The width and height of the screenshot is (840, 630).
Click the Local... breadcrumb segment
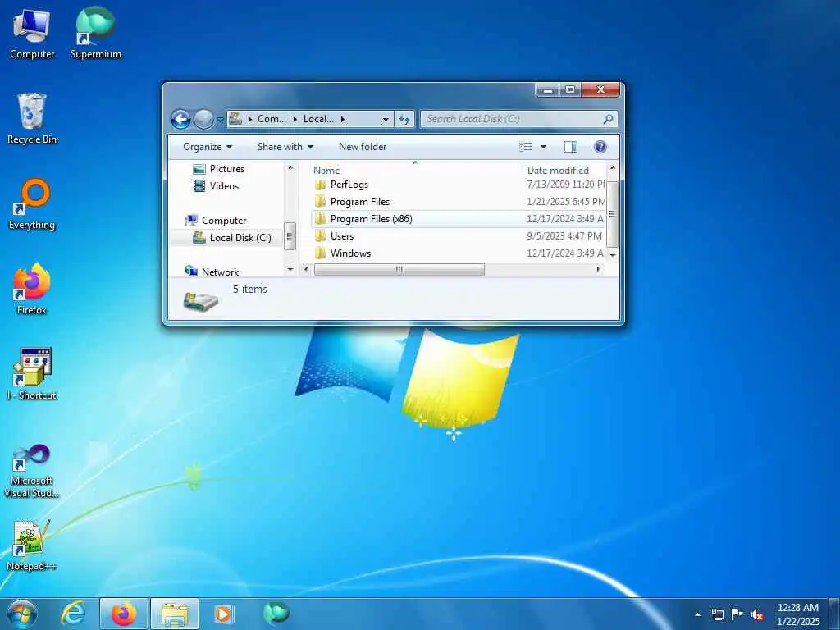(x=318, y=119)
